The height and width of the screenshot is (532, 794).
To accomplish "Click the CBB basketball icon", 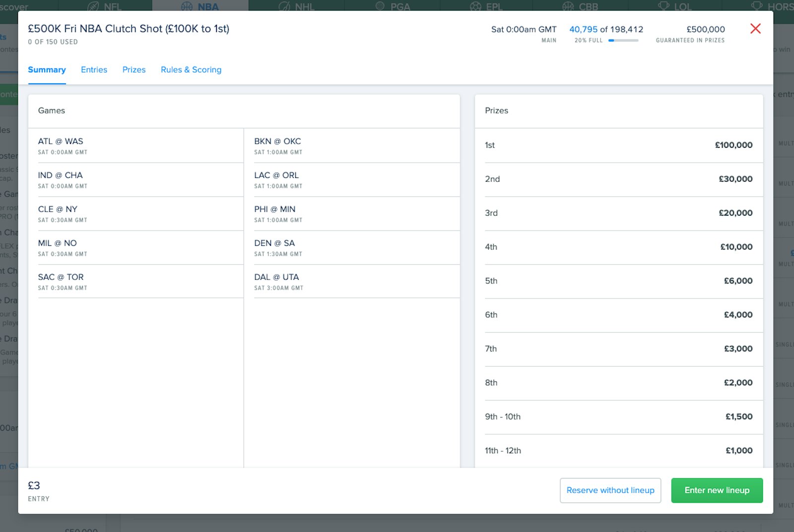I will tap(568, 6).
